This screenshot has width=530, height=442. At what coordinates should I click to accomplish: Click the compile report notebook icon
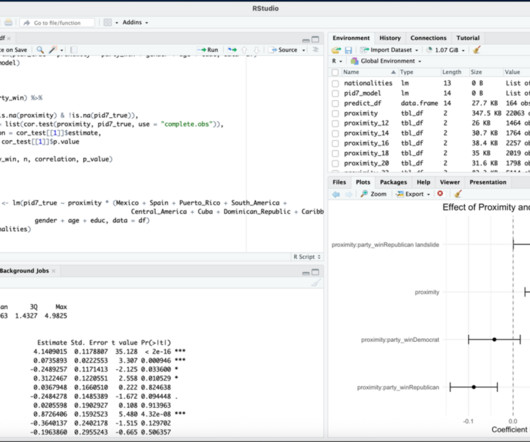click(x=73, y=50)
